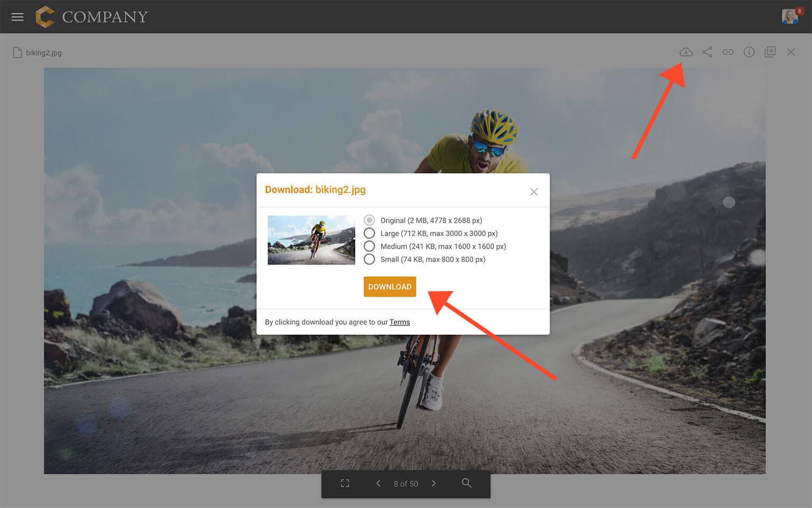Viewport: 812px width, 508px height.
Task: Click the add to collection icon
Action: tap(770, 52)
